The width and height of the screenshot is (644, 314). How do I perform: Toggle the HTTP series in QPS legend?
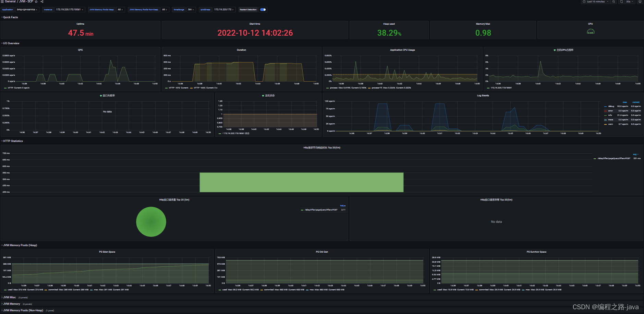point(10,88)
